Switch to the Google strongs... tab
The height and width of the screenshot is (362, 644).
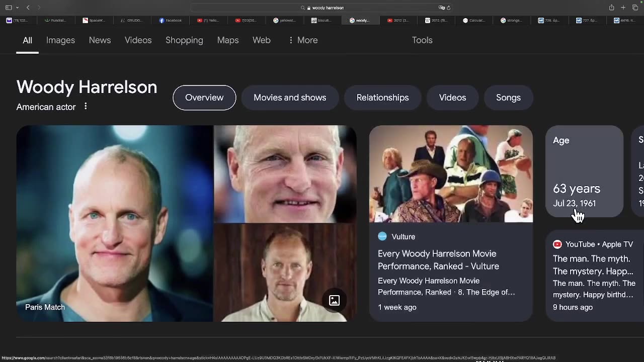[x=512, y=21]
